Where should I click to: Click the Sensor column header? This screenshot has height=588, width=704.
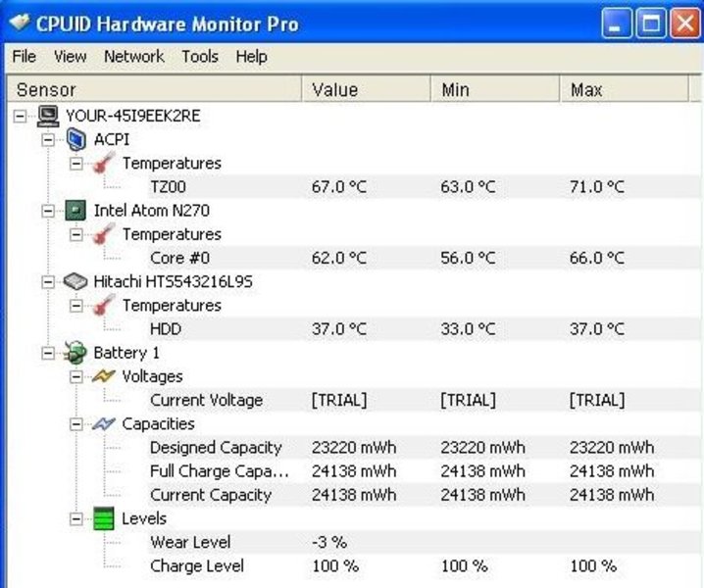pos(155,89)
